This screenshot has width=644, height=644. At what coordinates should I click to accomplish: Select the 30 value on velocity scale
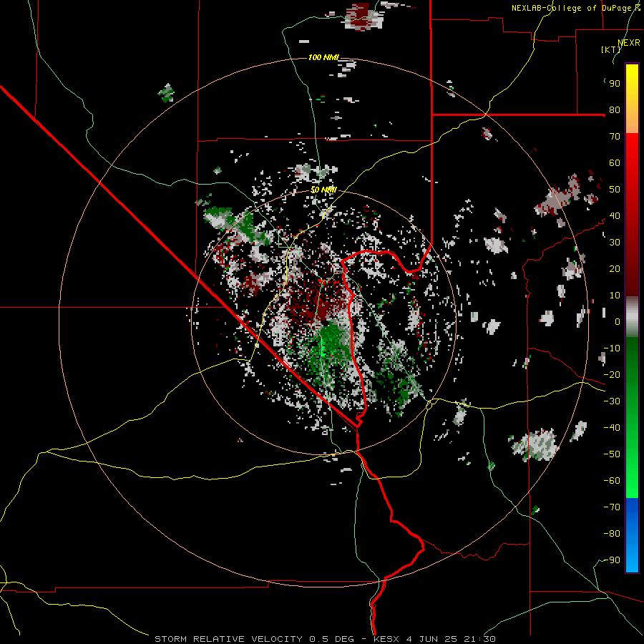tap(615, 243)
